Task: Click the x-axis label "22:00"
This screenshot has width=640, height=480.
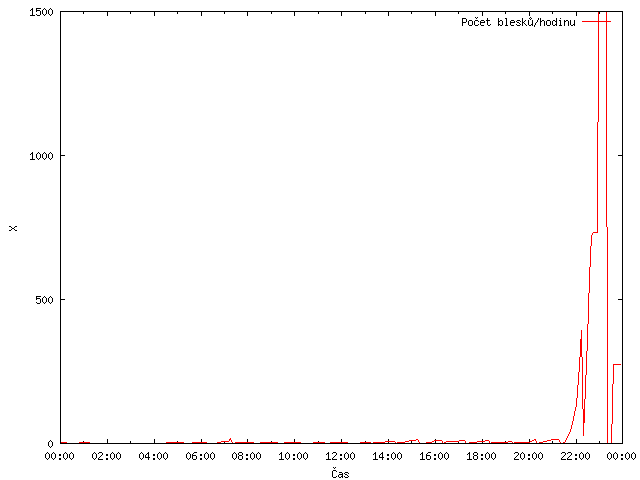Action: pos(575,456)
